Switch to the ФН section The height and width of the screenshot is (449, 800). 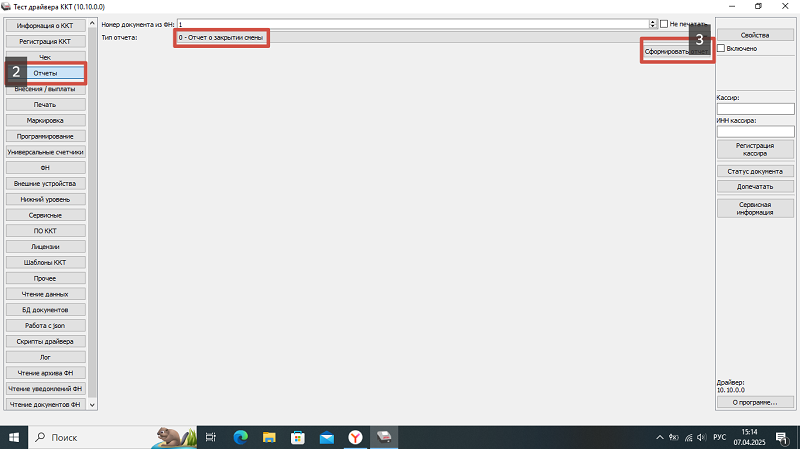click(45, 167)
